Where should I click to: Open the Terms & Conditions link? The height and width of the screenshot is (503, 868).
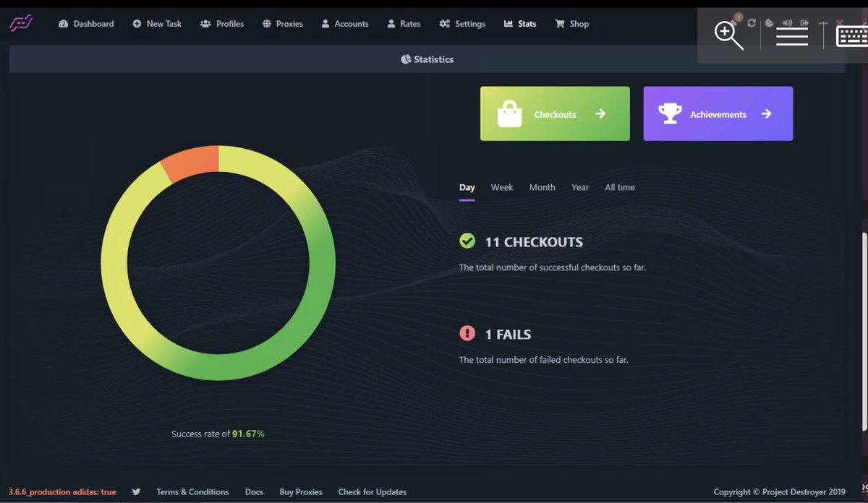click(x=192, y=491)
